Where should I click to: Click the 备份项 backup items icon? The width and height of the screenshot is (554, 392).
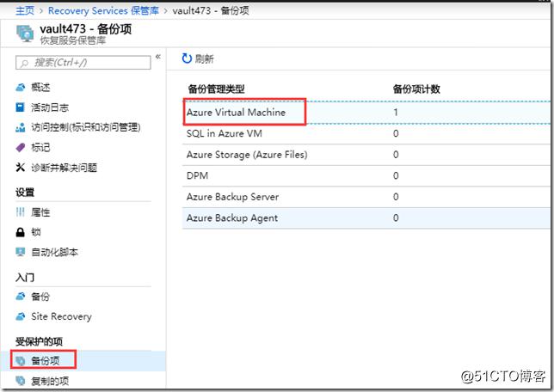(21, 360)
